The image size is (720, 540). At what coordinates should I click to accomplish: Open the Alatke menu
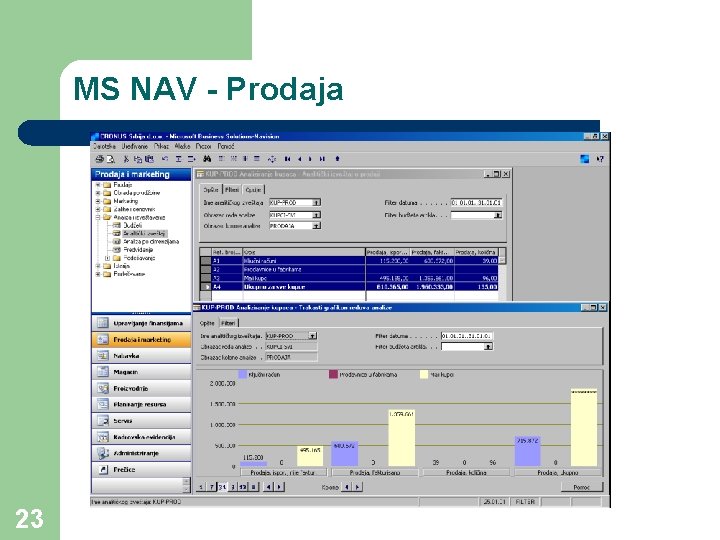pos(182,146)
